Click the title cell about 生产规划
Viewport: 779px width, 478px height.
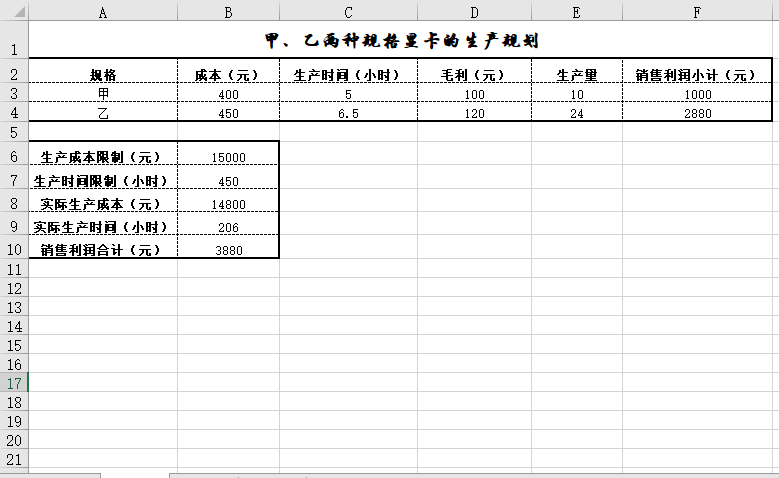click(x=401, y=41)
